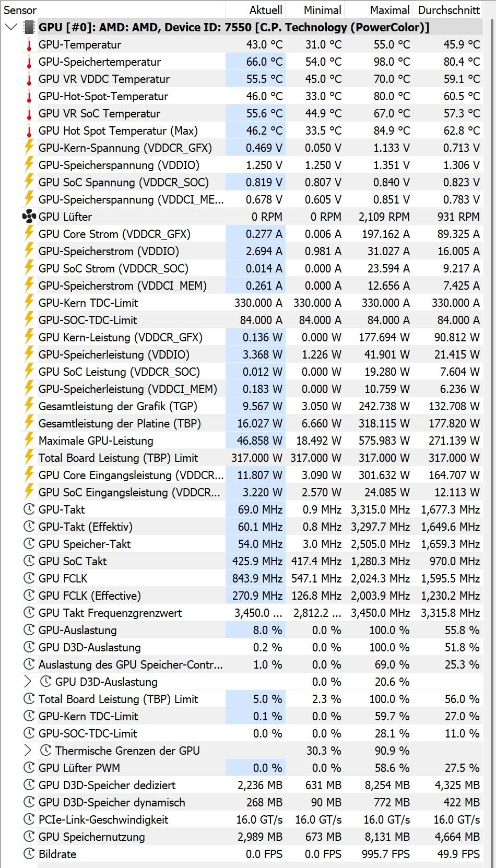Click the 2,109 RPM maximal fan speed value
Image resolution: width=496 pixels, height=868 pixels.
384,217
